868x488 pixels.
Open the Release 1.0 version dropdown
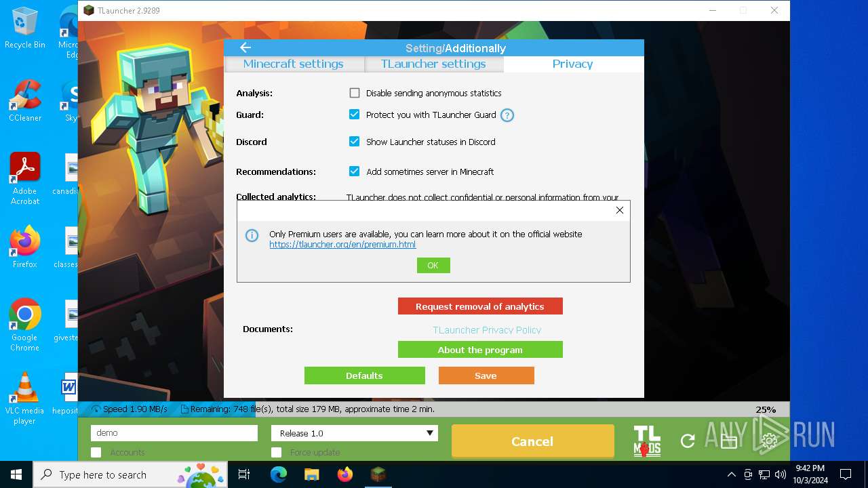pyautogui.click(x=355, y=433)
